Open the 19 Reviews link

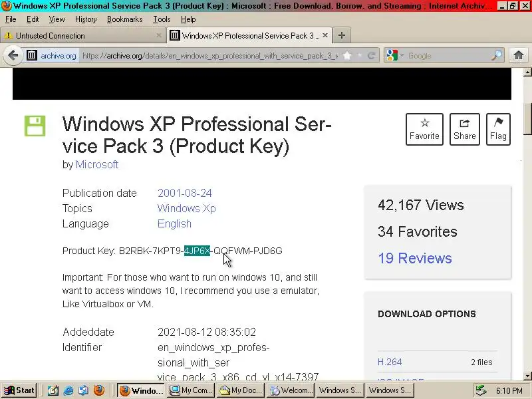click(x=414, y=258)
